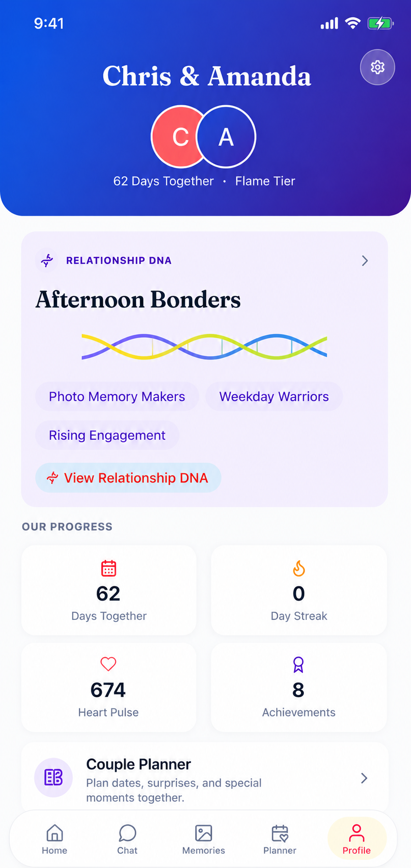Open settings via the gear icon
The height and width of the screenshot is (868, 411).
[377, 67]
